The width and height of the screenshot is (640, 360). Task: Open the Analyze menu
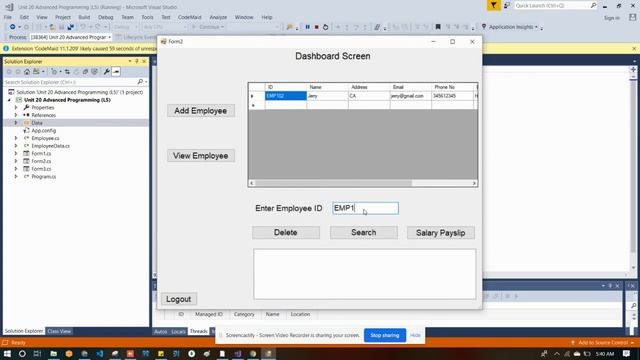point(218,17)
